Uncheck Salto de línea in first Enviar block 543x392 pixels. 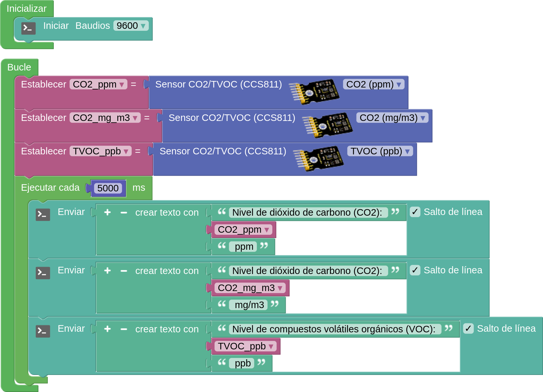click(415, 212)
